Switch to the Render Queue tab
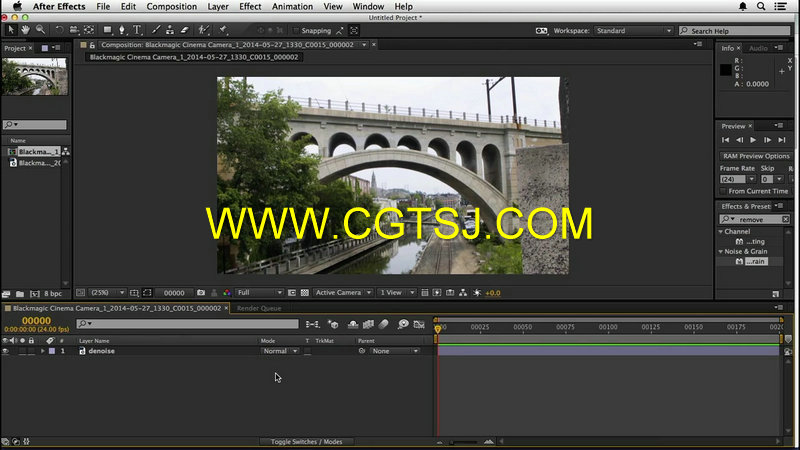 coord(259,308)
